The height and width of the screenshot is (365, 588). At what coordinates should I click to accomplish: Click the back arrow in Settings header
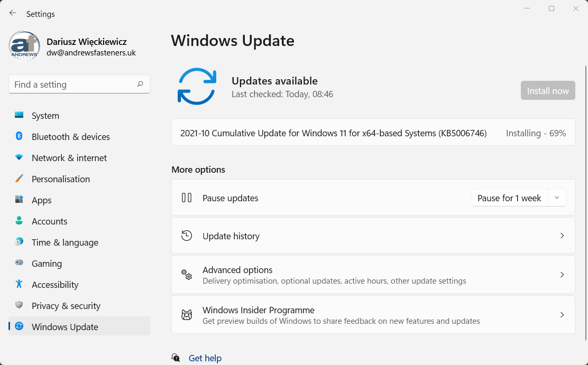point(12,13)
